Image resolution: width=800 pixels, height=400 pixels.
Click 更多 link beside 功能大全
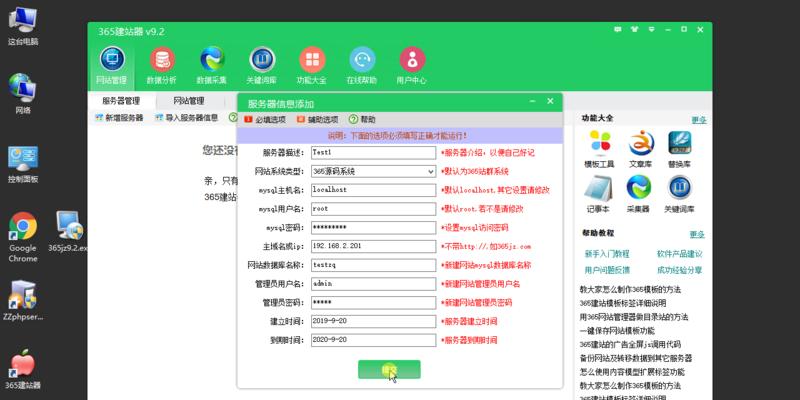point(699,120)
